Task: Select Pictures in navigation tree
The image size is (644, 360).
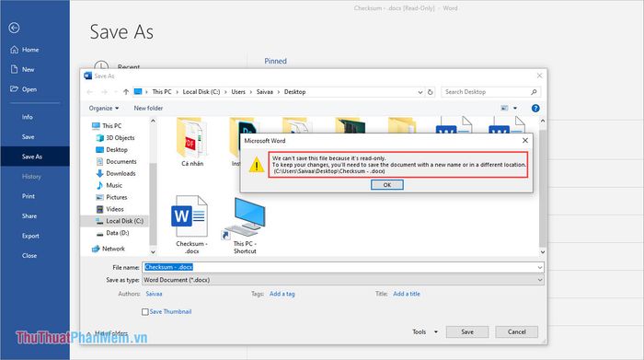Action: coord(111,197)
